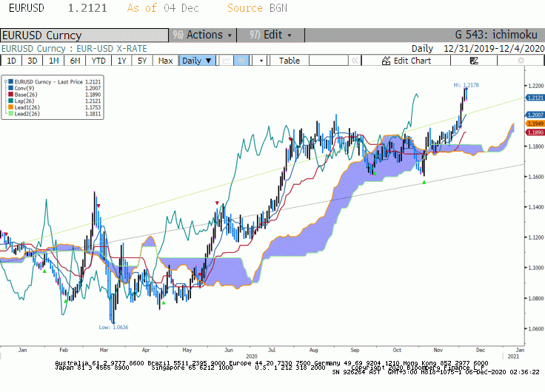Image resolution: width=545 pixels, height=392 pixels.
Task: Open the 96) Actions menu
Action: [x=203, y=35]
